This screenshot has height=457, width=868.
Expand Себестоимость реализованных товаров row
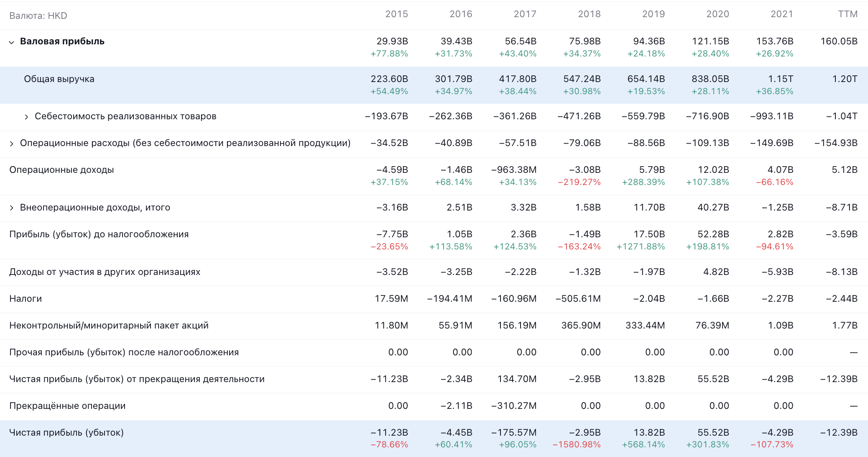click(26, 117)
